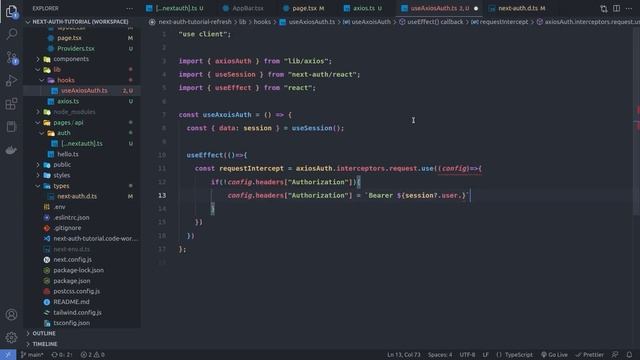Open tailwind.config.js in the explorer

click(x=82, y=313)
